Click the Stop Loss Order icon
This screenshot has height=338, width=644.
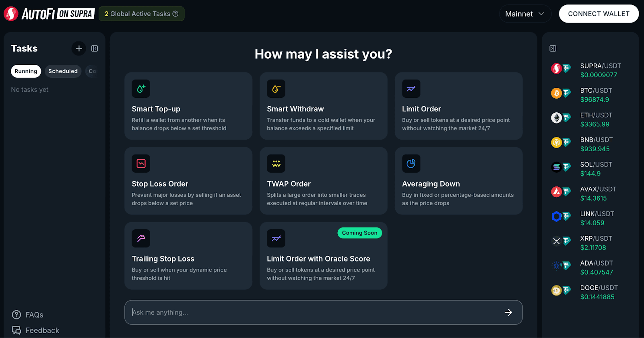point(141,164)
